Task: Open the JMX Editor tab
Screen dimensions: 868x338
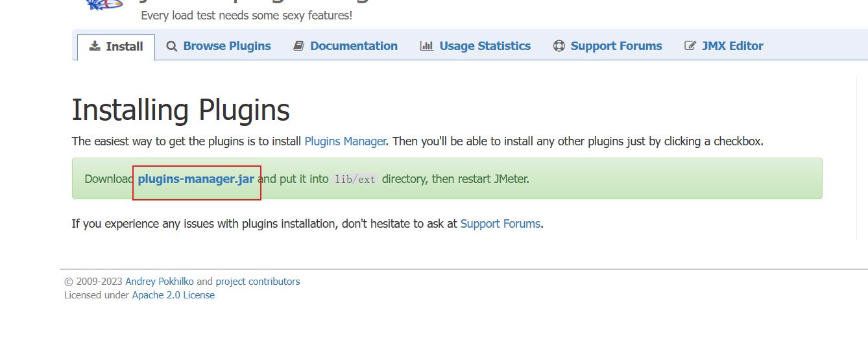Action: (x=724, y=46)
